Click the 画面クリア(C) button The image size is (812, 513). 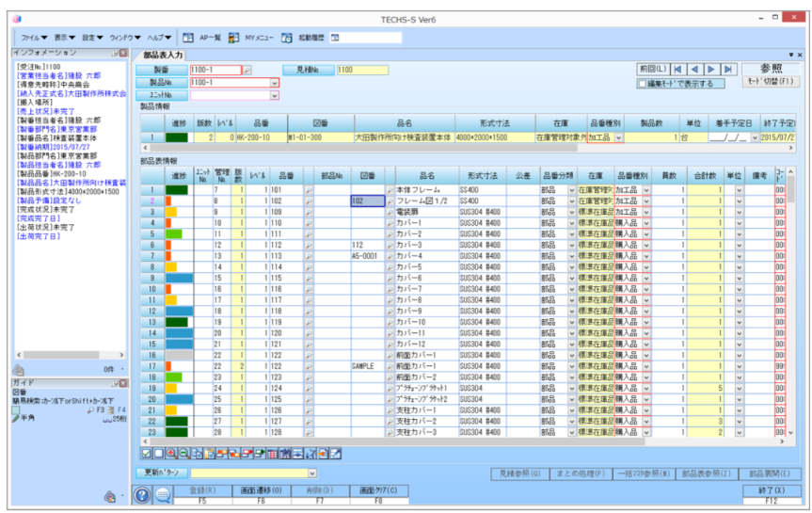coord(378,490)
